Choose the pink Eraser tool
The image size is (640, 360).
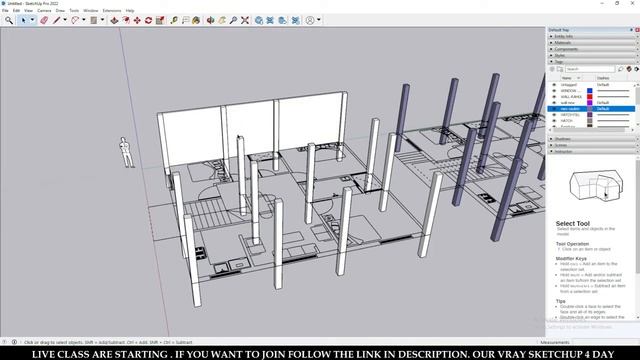pyautogui.click(x=44, y=20)
